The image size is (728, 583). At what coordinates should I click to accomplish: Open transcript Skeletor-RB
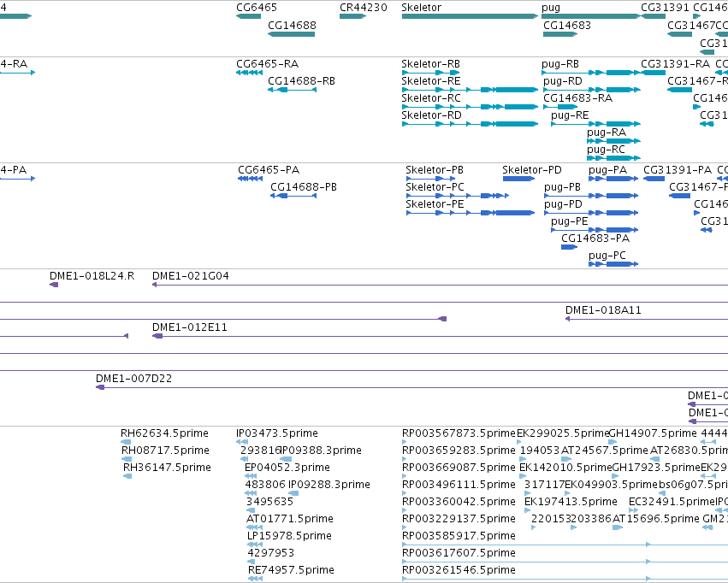[431, 73]
